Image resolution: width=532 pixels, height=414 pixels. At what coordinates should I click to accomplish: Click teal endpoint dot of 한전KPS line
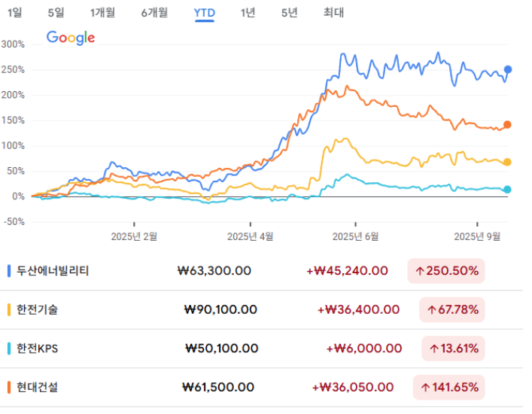click(x=507, y=190)
